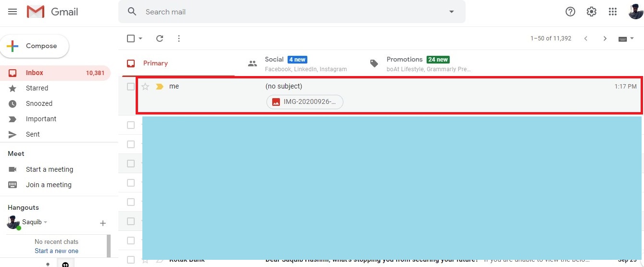Tick the checkbox for the email from me

(131, 87)
